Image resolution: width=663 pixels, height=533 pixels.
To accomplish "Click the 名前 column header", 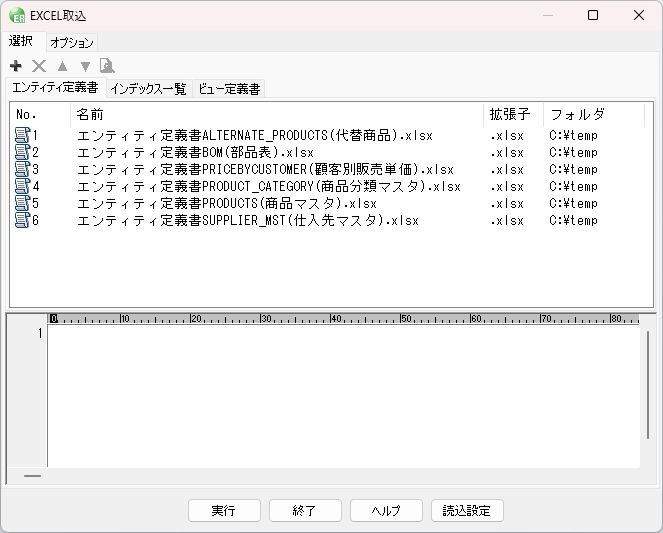I will point(277,115).
